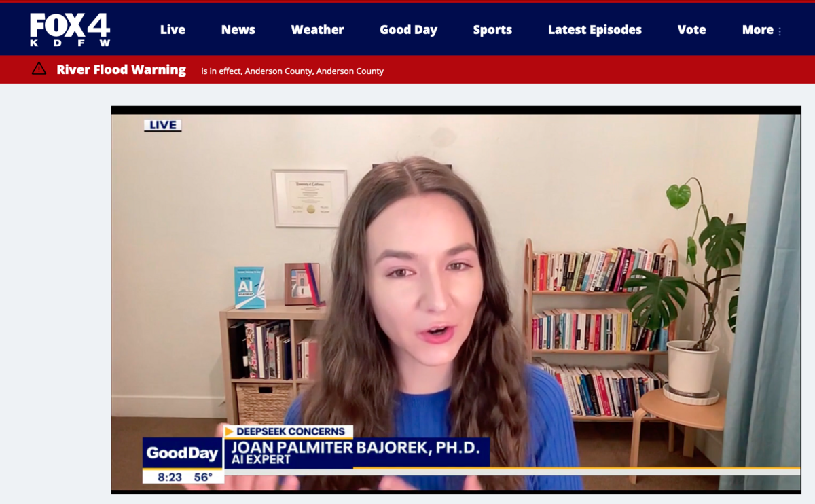
Task: Click the Good Day logo in video overlay
Action: [x=182, y=453]
